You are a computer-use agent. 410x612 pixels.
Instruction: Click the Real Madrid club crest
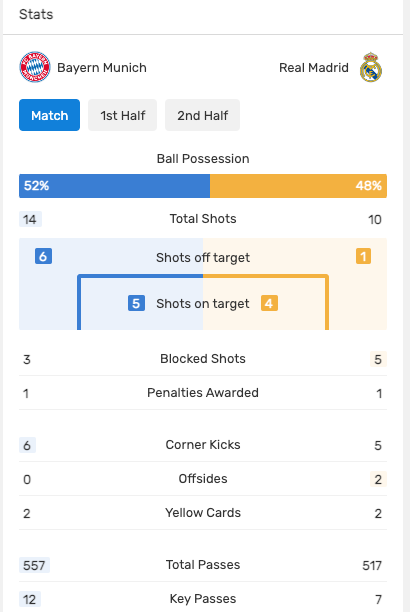click(371, 67)
